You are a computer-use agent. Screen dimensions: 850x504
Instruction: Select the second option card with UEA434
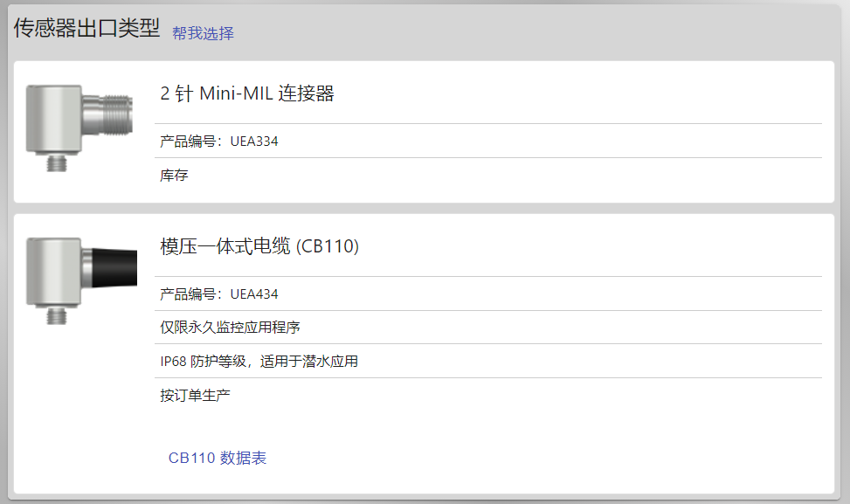[424, 354]
